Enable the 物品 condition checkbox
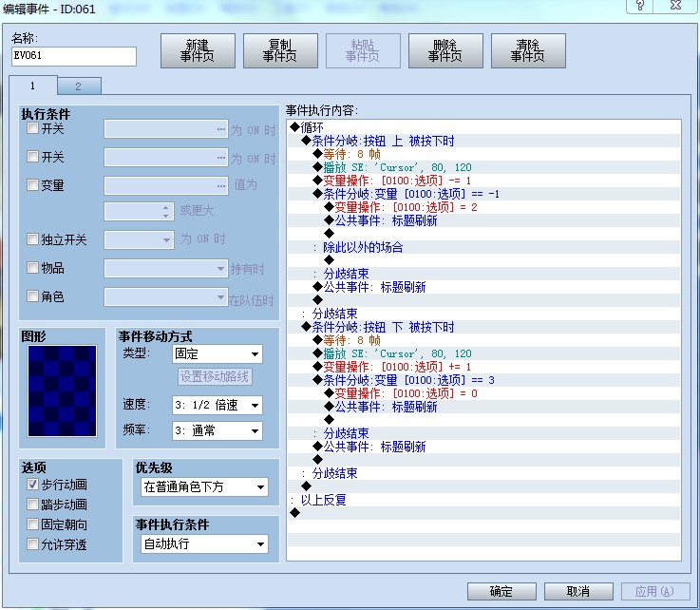Viewport: 700px width, 610px height. coord(32,268)
